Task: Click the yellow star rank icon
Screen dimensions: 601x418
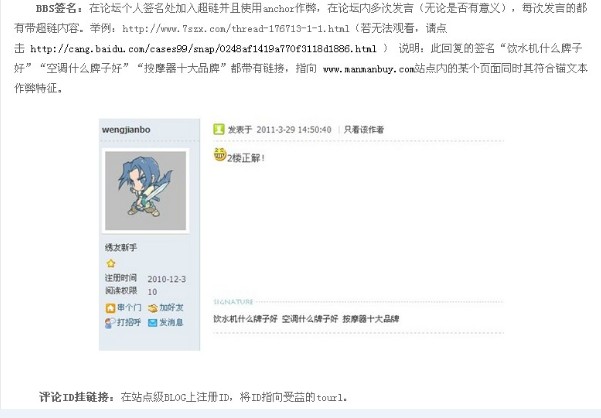Action: point(111,263)
